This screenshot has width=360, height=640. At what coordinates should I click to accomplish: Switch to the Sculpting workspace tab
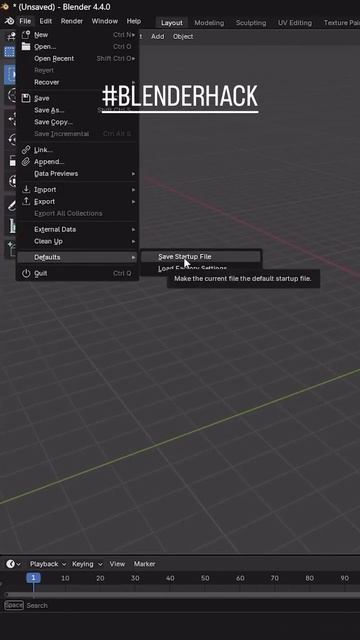click(x=251, y=23)
